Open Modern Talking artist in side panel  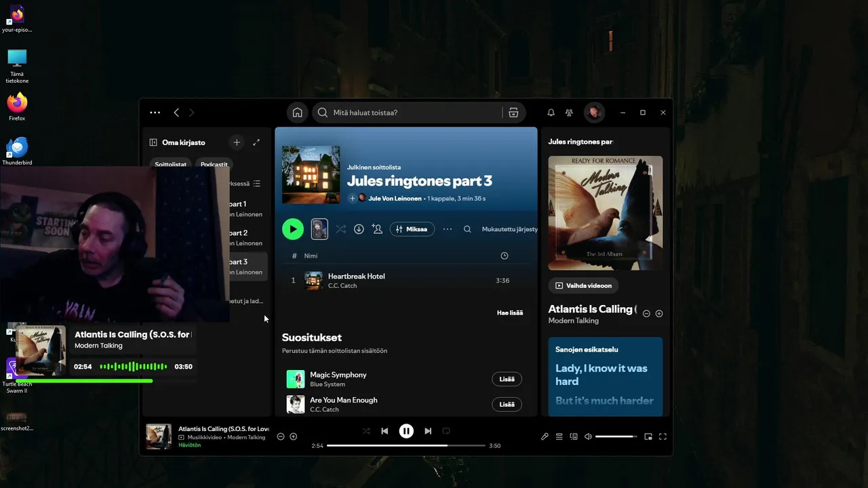[x=574, y=321]
